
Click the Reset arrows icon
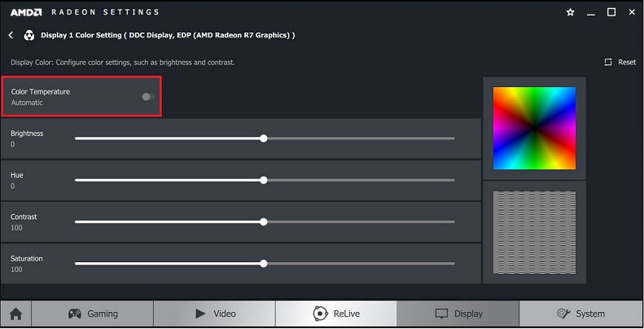tap(608, 62)
